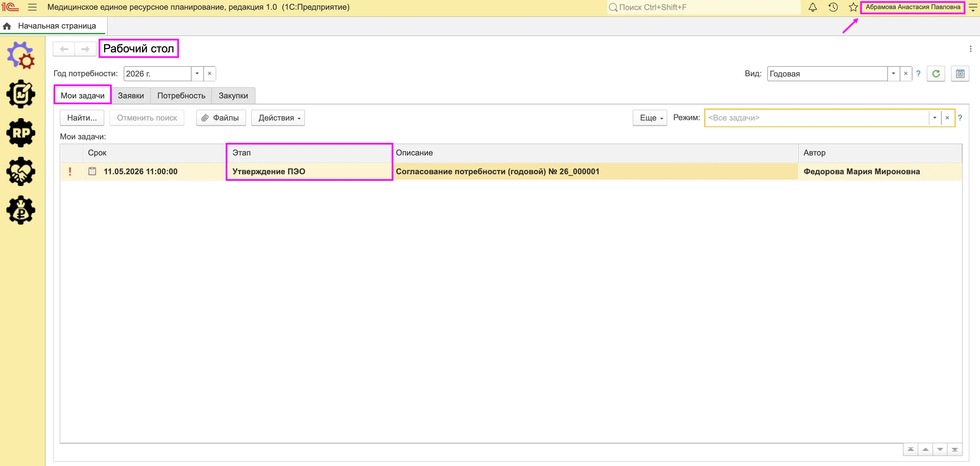Navigate forward with the right arrow
The image size is (980, 466).
tap(85, 49)
